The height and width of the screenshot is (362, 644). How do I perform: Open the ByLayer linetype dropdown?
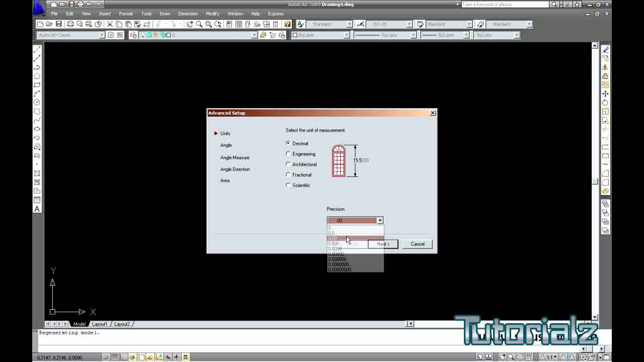coord(414,35)
